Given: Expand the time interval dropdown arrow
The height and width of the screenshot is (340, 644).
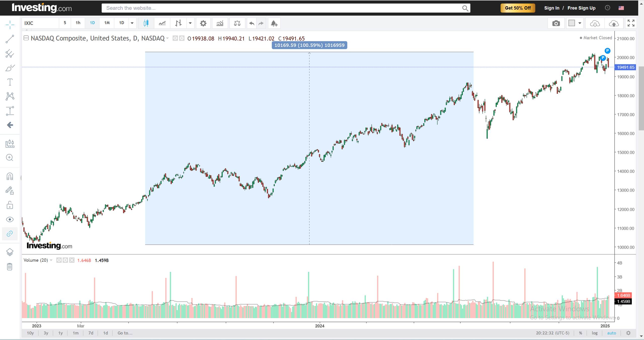Looking at the screenshot, I should click(132, 23).
